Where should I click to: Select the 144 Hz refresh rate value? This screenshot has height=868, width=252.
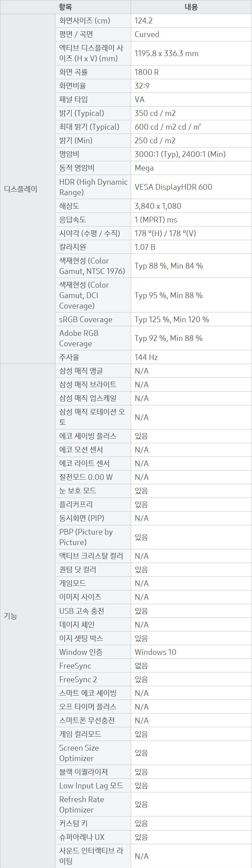(x=146, y=357)
